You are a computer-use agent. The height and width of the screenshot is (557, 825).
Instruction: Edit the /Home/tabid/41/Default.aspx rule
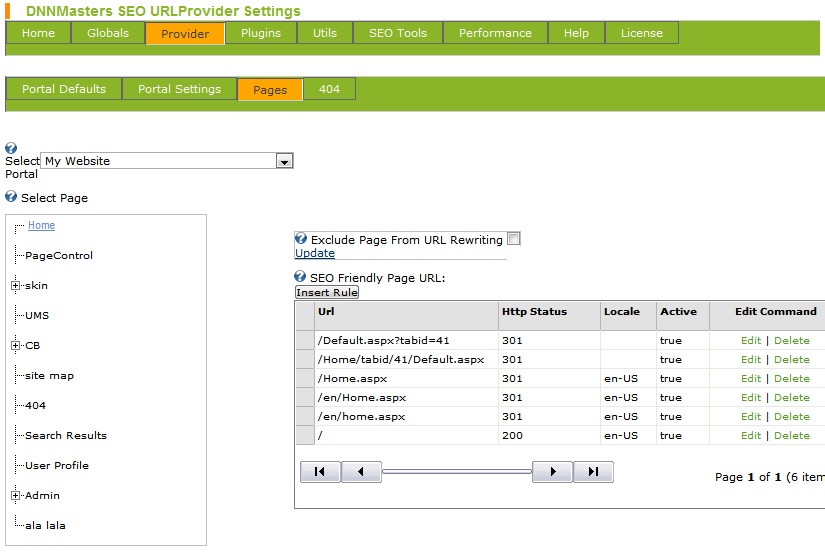[x=751, y=359]
